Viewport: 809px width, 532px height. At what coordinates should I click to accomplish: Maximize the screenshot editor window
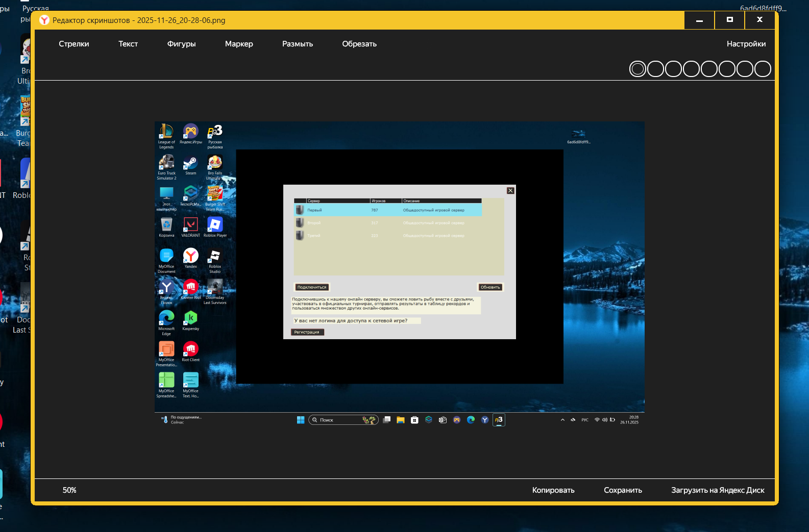coord(729,20)
